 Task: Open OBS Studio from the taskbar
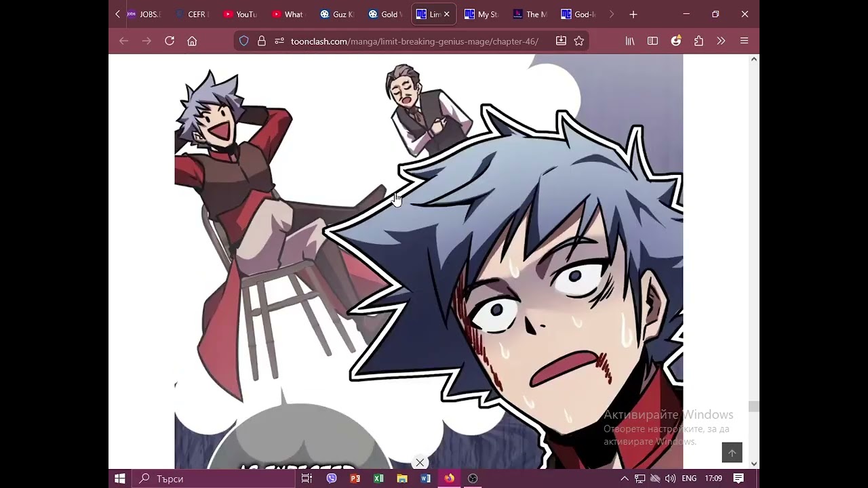pos(473,479)
